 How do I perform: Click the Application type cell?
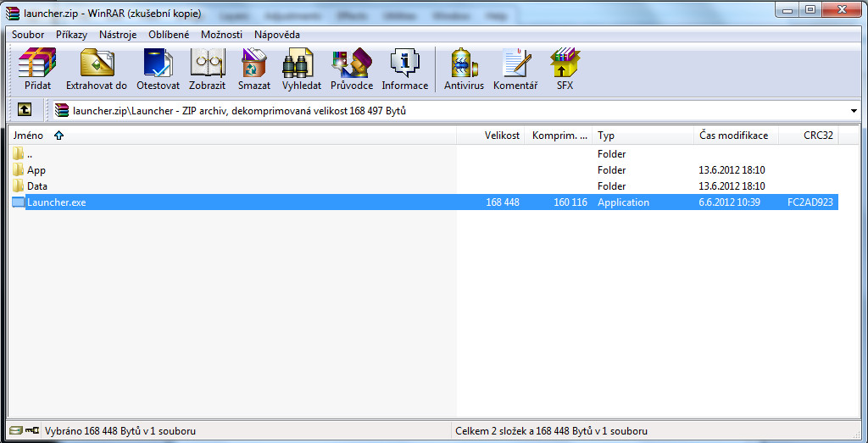623,202
